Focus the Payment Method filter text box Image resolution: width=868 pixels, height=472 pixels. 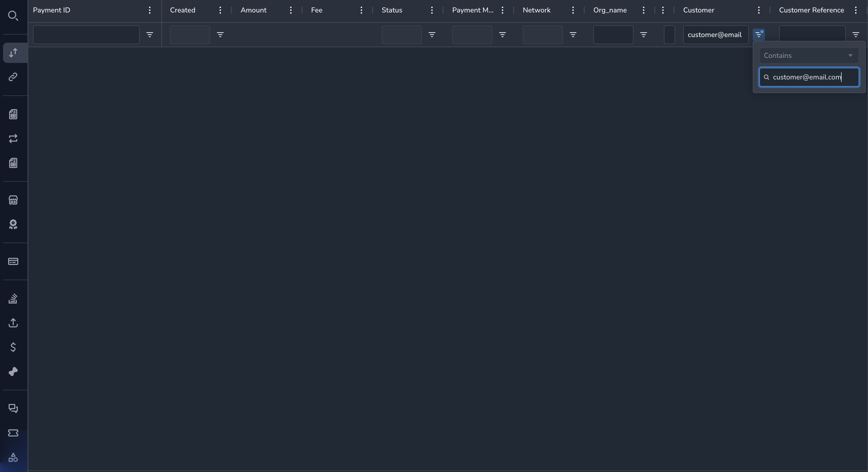click(x=472, y=35)
